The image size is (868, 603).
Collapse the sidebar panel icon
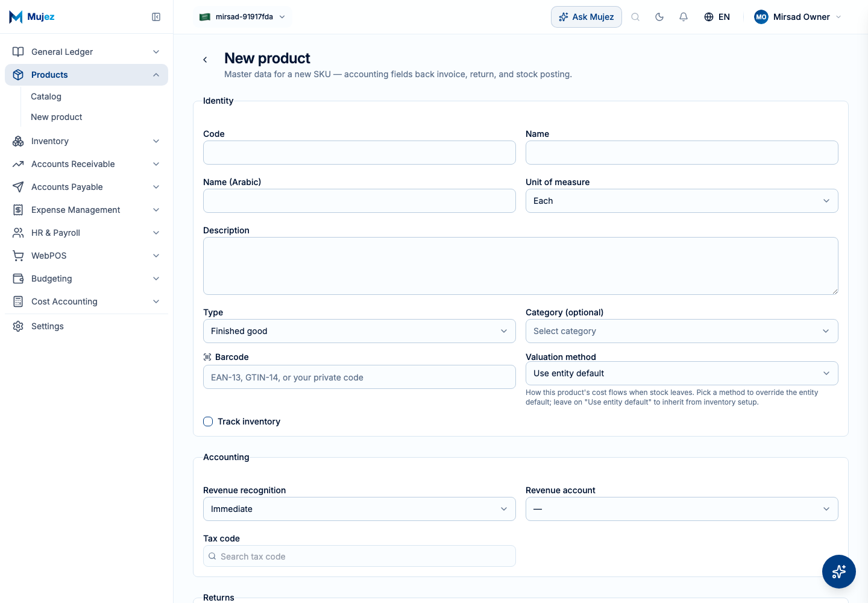tap(156, 17)
